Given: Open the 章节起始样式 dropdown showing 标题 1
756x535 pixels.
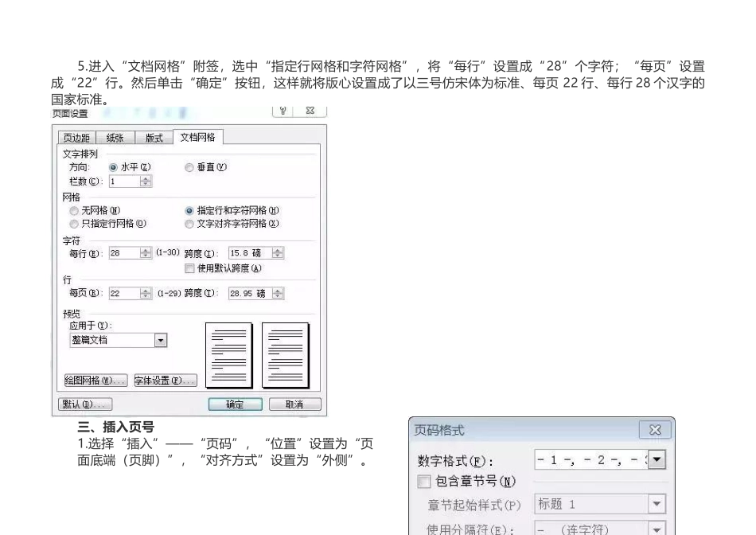Looking at the screenshot, I should tap(656, 502).
